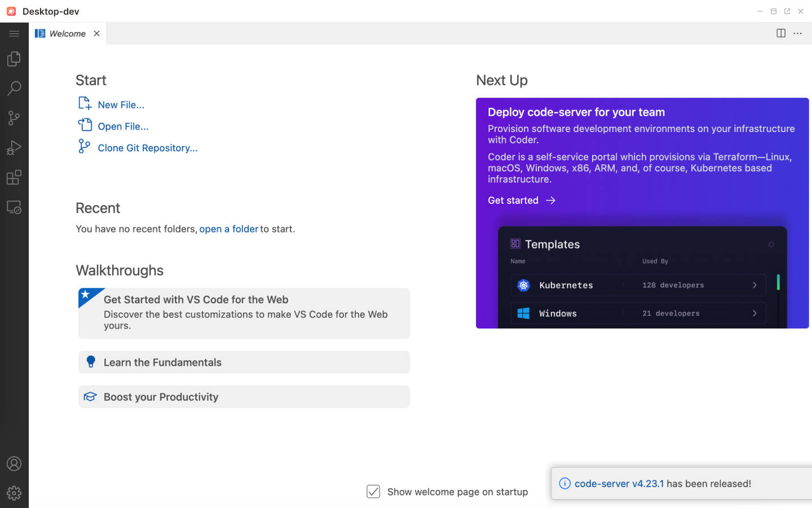This screenshot has width=812, height=508.
Task: Open the Explorer view in activity bar
Action: 14,59
